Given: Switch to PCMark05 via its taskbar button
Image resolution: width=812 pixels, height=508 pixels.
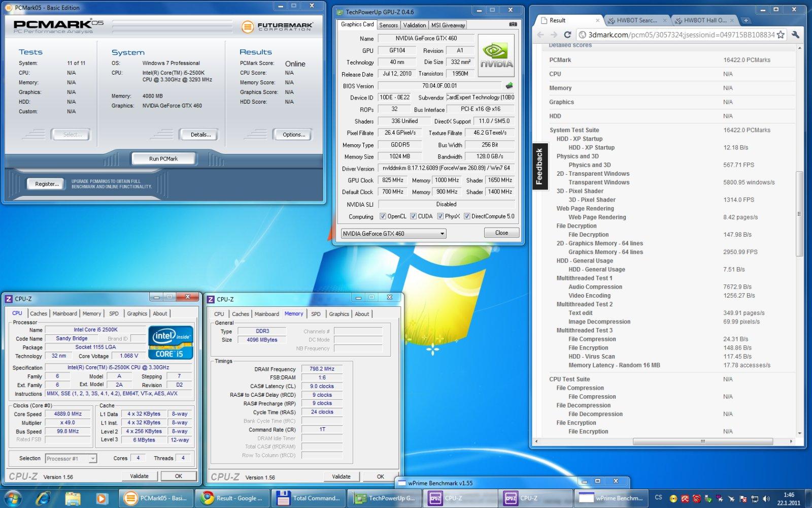Looking at the screenshot, I should 156,498.
